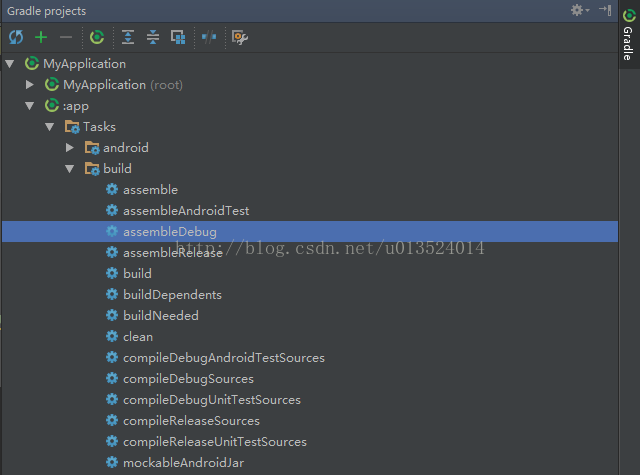This screenshot has width=640, height=475.
Task: Select the buildNeeded task
Action: point(310,315)
